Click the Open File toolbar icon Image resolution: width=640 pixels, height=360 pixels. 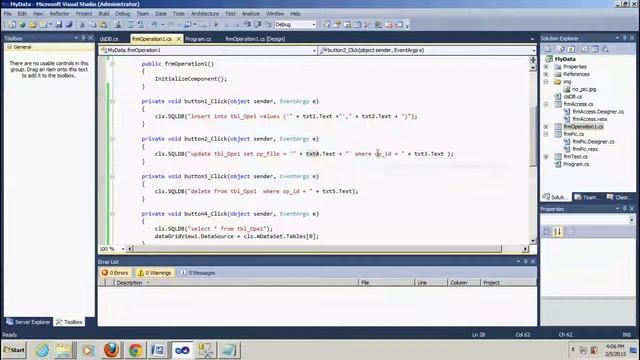pos(33,25)
